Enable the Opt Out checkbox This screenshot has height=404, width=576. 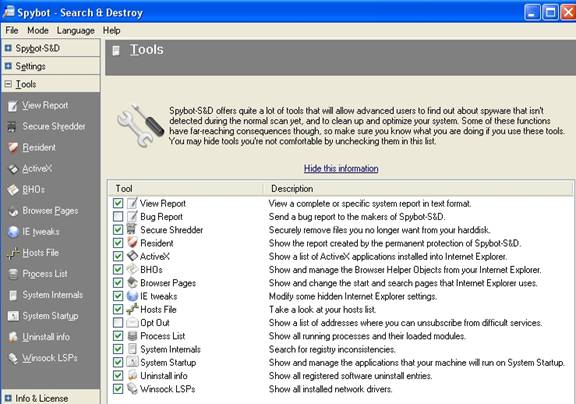(118, 323)
